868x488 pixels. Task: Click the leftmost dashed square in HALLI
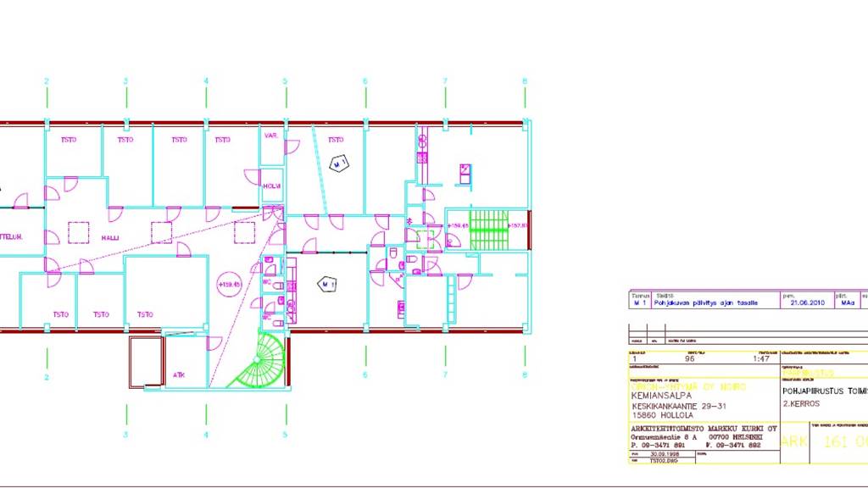79,232
